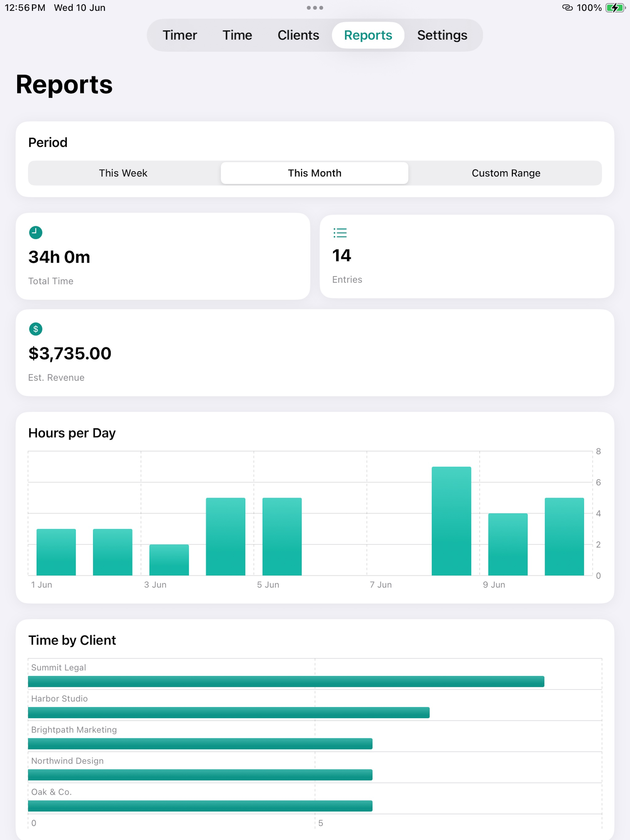Tap the Summit Legal label
The height and width of the screenshot is (840, 630).
tap(58, 668)
